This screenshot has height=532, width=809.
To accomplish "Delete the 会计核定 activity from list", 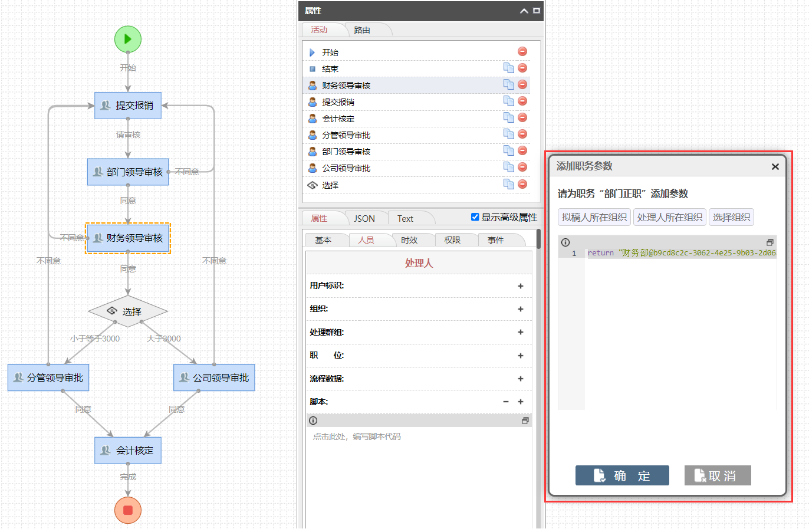I will (x=522, y=118).
